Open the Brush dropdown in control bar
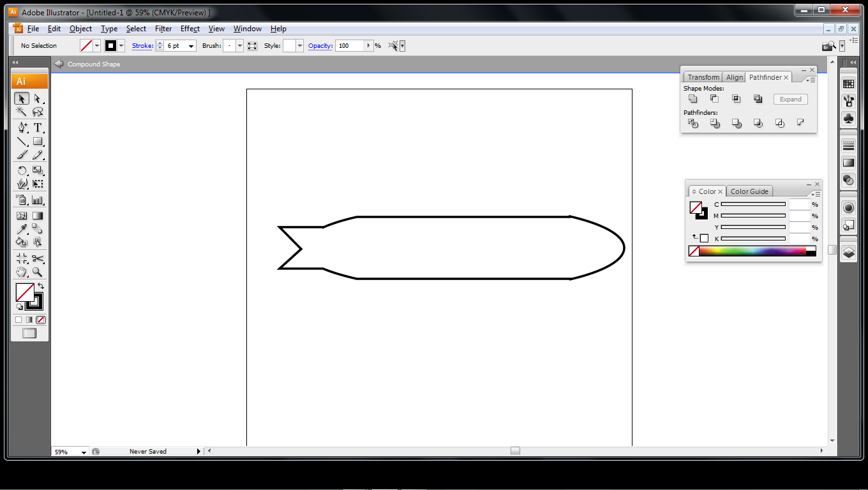This screenshot has height=490, width=868. pyautogui.click(x=240, y=46)
